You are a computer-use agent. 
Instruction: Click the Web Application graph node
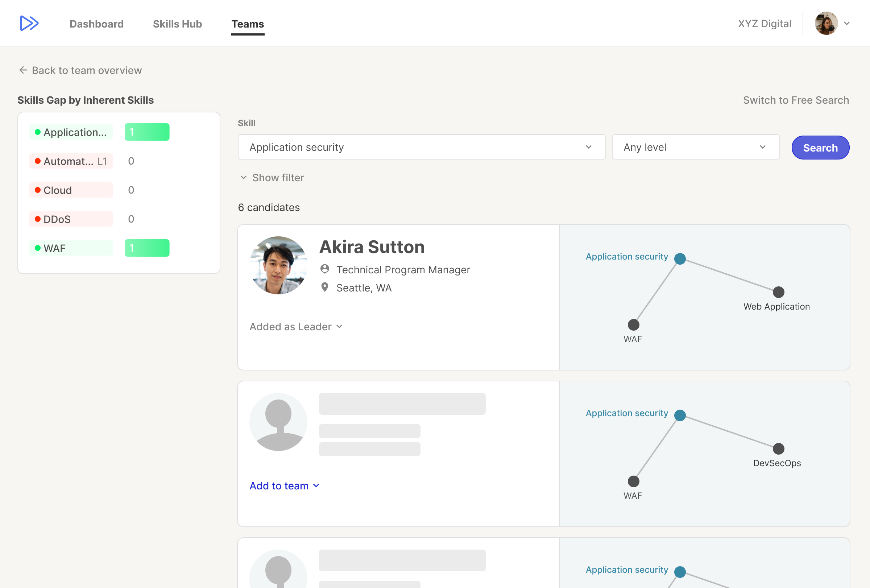pyautogui.click(x=778, y=292)
